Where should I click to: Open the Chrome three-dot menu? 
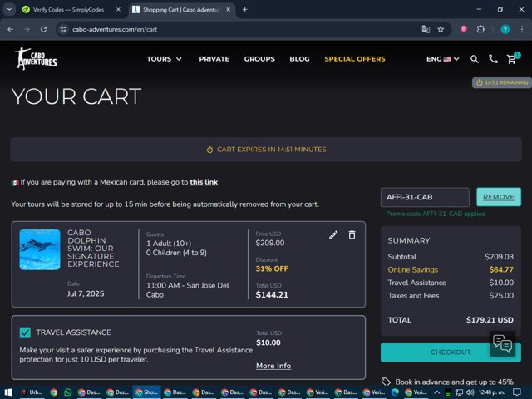point(522,30)
